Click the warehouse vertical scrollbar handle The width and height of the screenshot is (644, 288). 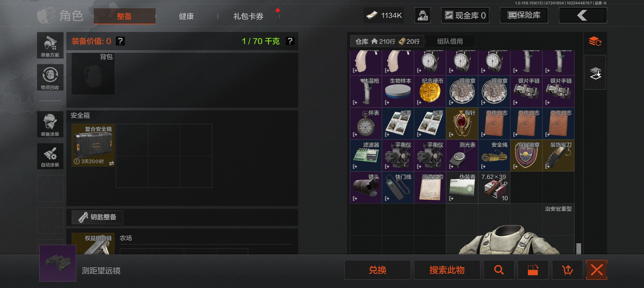point(579,249)
